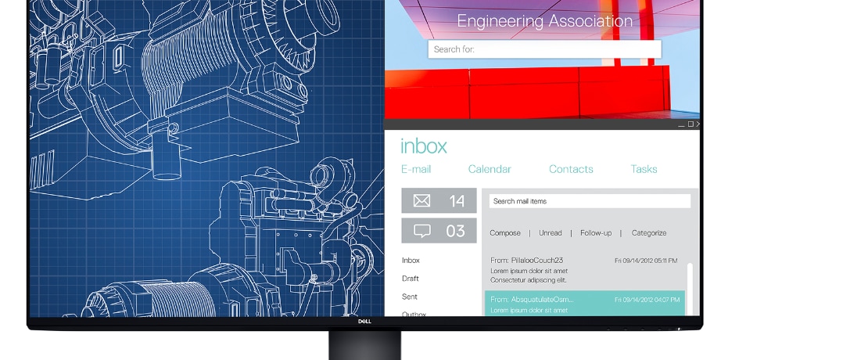This screenshot has height=360, width=868.
Task: Filter messages by Unread
Action: [x=551, y=233]
